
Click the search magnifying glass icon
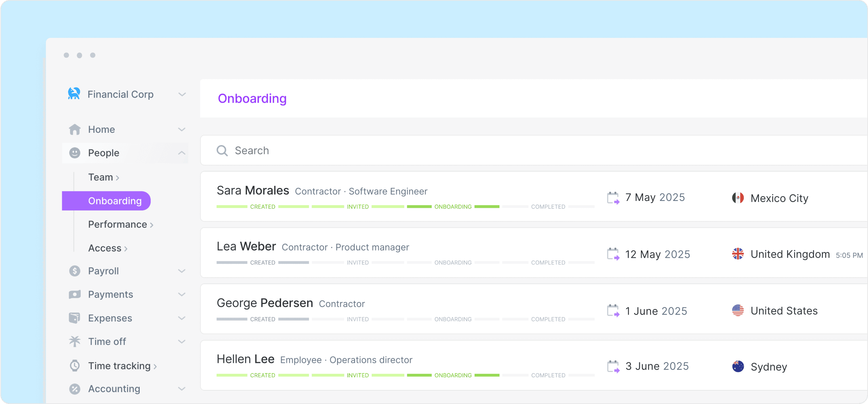tap(222, 151)
